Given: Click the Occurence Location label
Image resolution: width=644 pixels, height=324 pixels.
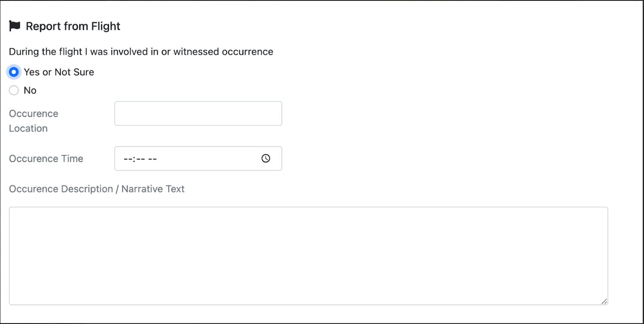Looking at the screenshot, I should (x=34, y=120).
